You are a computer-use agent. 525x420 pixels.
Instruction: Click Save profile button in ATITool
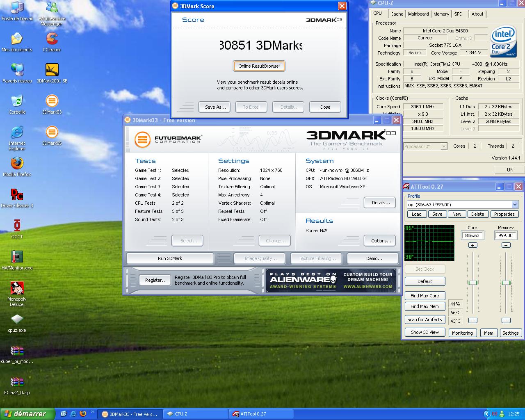(x=437, y=214)
